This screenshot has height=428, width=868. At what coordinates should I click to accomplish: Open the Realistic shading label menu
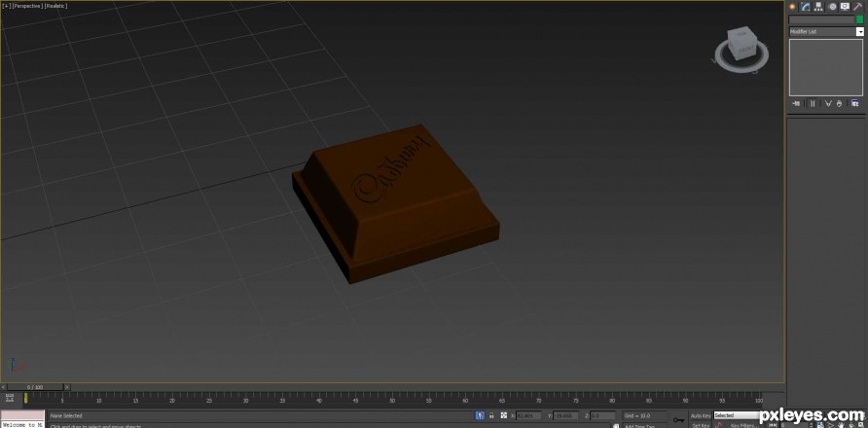55,6
